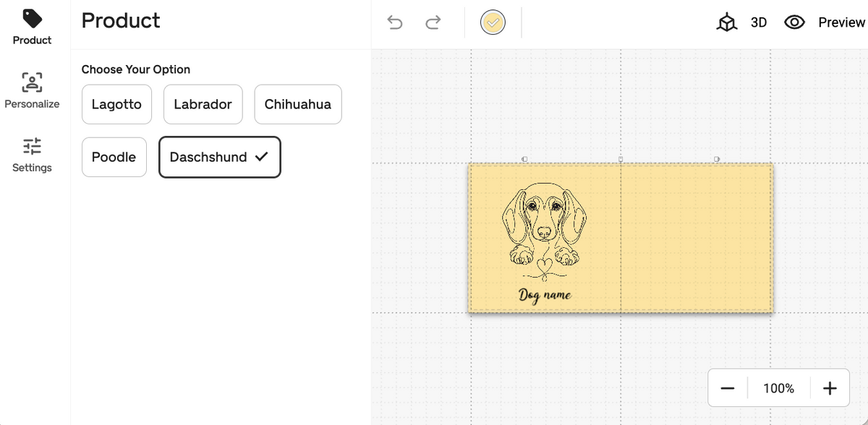Open the Preview mode

pyautogui.click(x=825, y=22)
